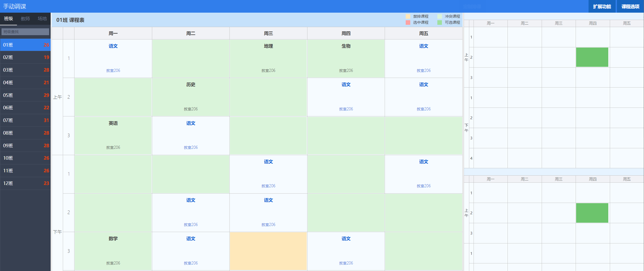
Task: Click 周二 header in lower right mini timetable
Action: 524,179
